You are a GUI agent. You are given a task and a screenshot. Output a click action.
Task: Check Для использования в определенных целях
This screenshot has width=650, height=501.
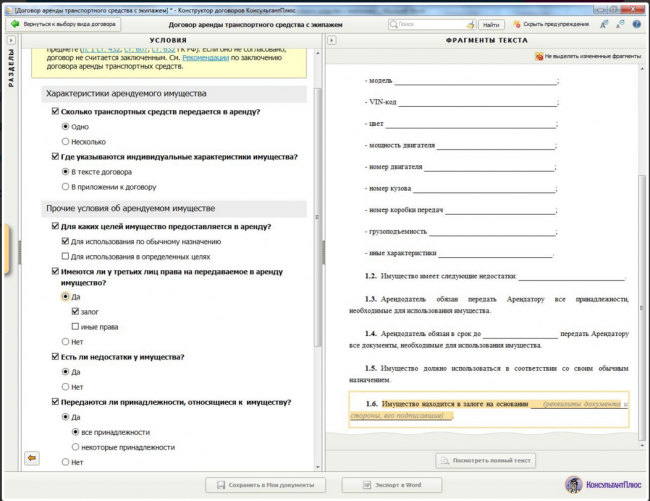[x=65, y=256]
